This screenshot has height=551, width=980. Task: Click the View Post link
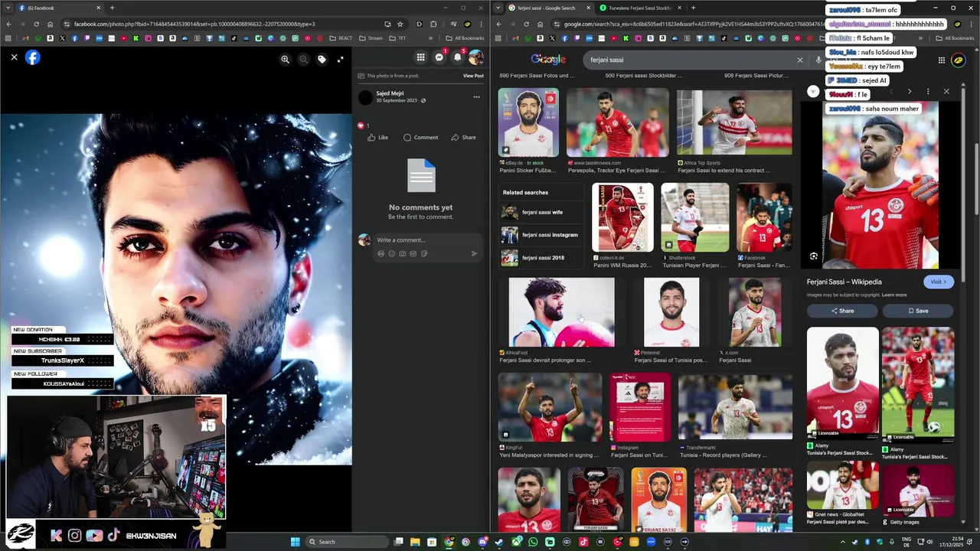(x=473, y=76)
